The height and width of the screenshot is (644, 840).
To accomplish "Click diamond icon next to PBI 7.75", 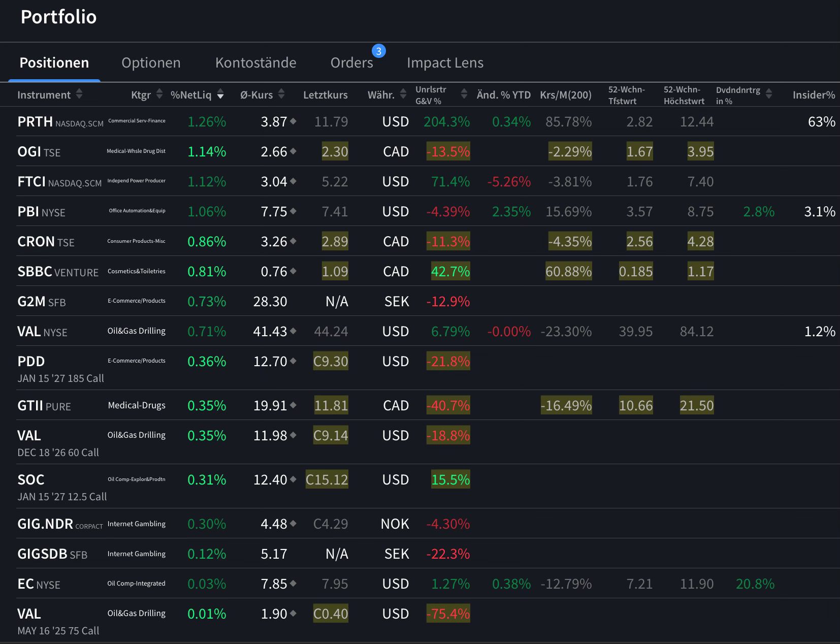I will click(x=293, y=211).
